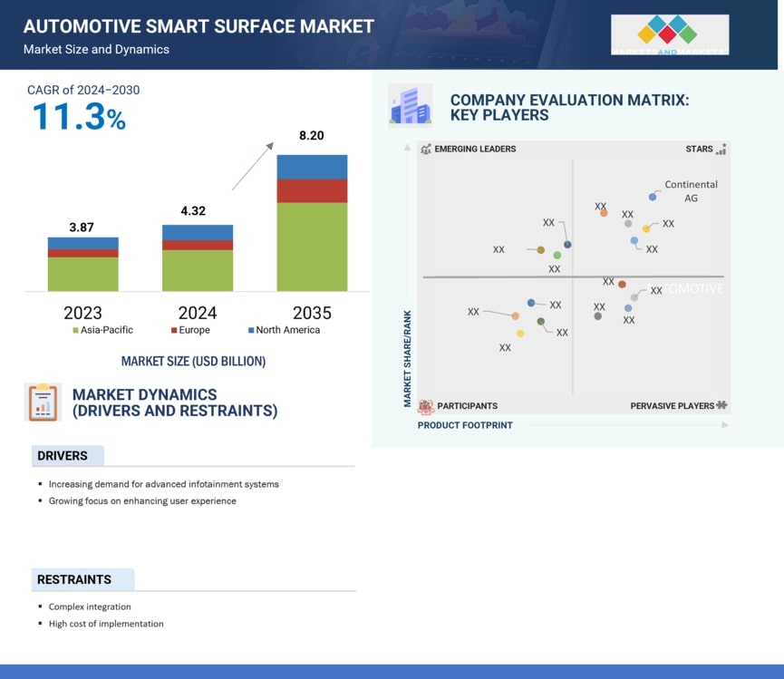Click the growth arrow pointing to 8.20
Viewport: 784px width, 679px height.
pyautogui.click(x=253, y=166)
